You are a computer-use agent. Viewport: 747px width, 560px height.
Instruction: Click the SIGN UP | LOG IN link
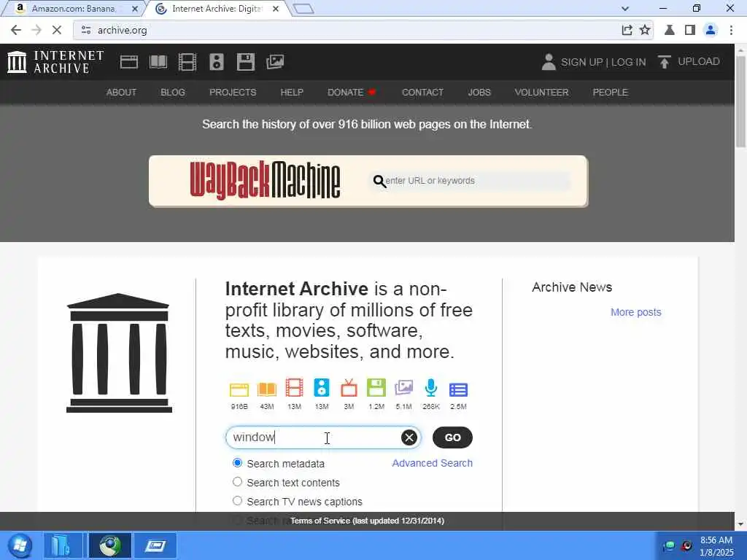603,62
